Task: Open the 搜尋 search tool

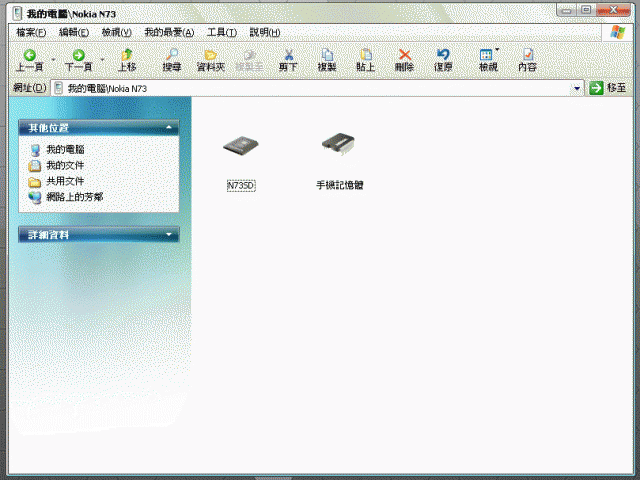Action: point(172,60)
